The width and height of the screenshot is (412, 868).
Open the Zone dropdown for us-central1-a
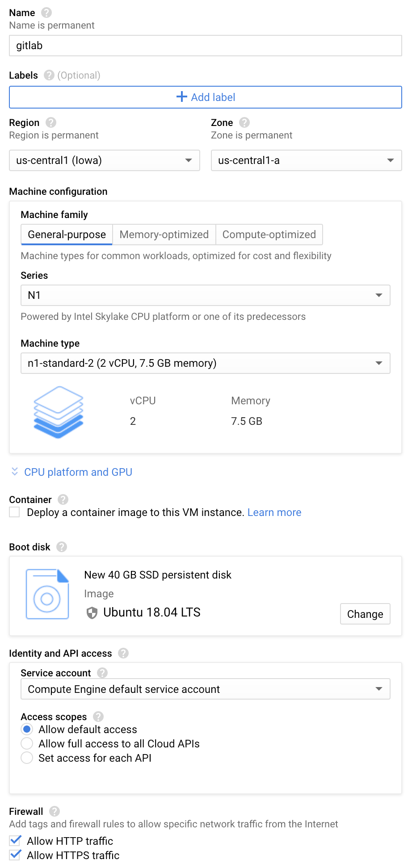[x=306, y=160]
